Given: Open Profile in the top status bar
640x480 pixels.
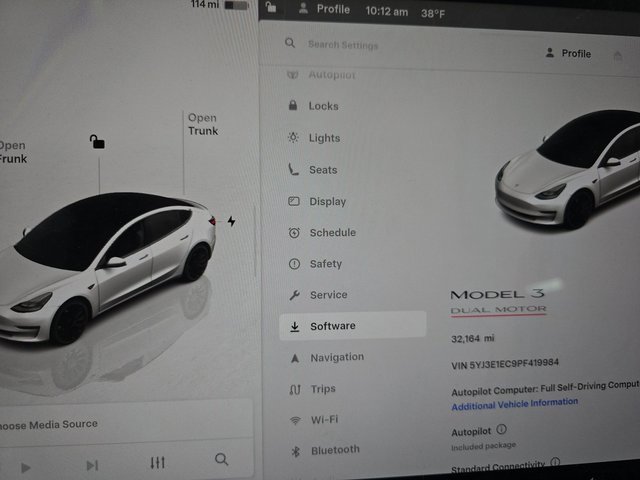Looking at the screenshot, I should click(324, 9).
